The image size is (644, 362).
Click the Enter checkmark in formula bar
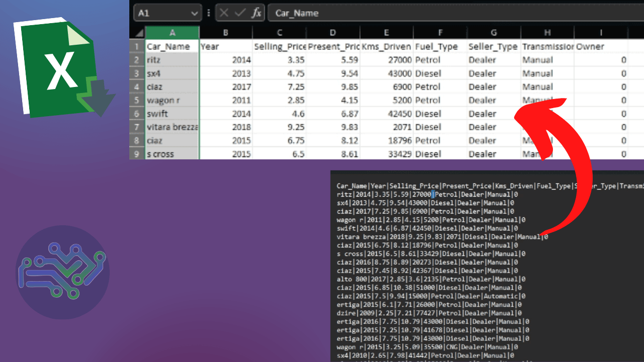pos(240,13)
